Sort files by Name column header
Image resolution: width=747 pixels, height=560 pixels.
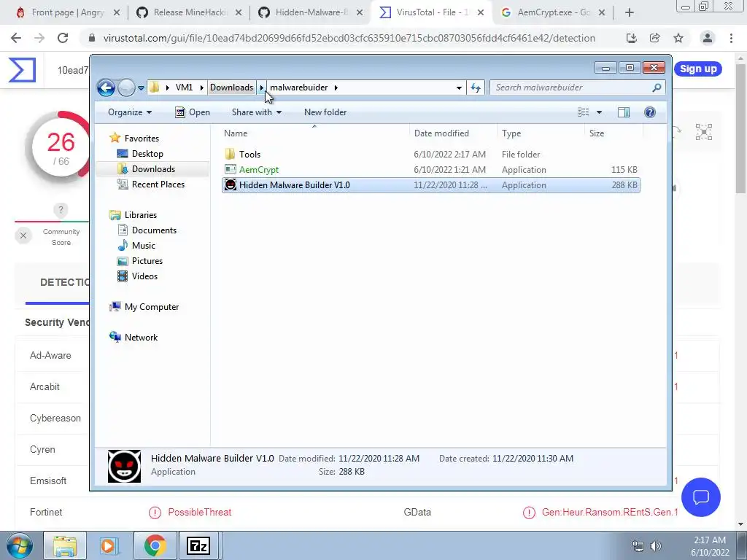[x=314, y=133]
